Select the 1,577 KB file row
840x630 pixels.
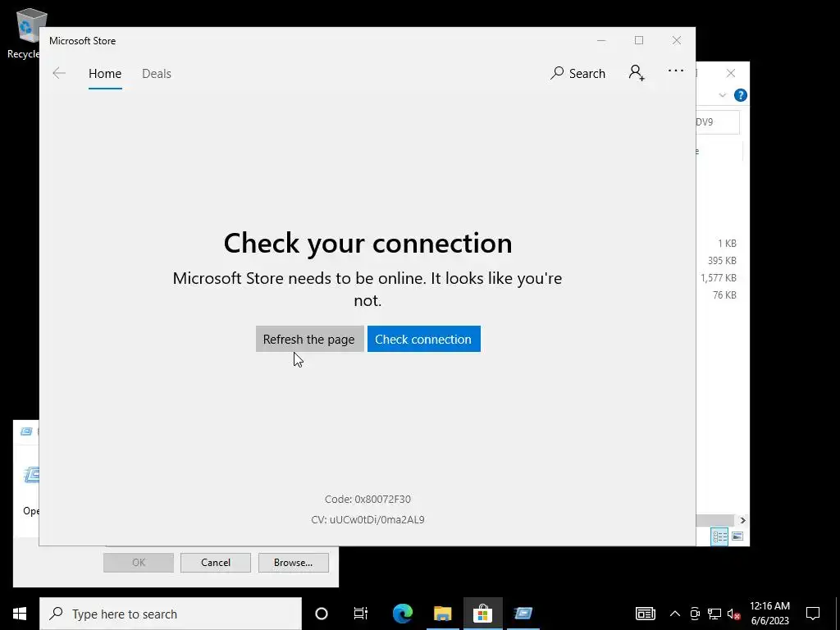(718, 278)
